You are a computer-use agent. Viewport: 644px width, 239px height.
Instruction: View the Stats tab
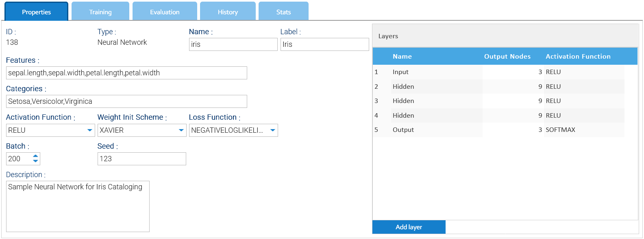283,11
